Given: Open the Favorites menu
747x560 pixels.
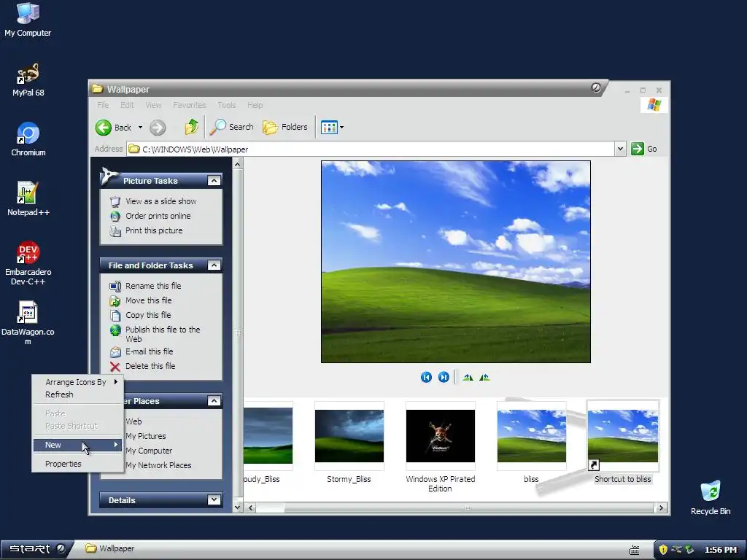Looking at the screenshot, I should [x=190, y=105].
